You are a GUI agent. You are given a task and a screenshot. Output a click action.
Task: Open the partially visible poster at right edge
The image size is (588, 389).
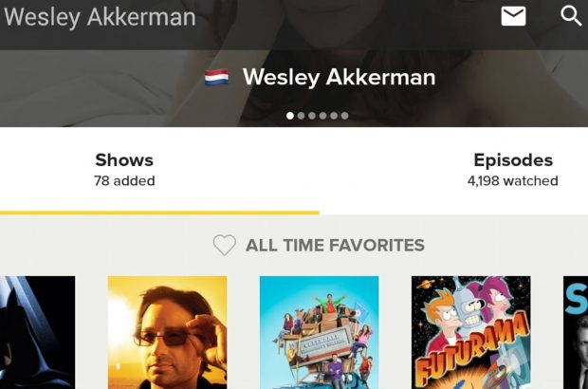point(576,332)
